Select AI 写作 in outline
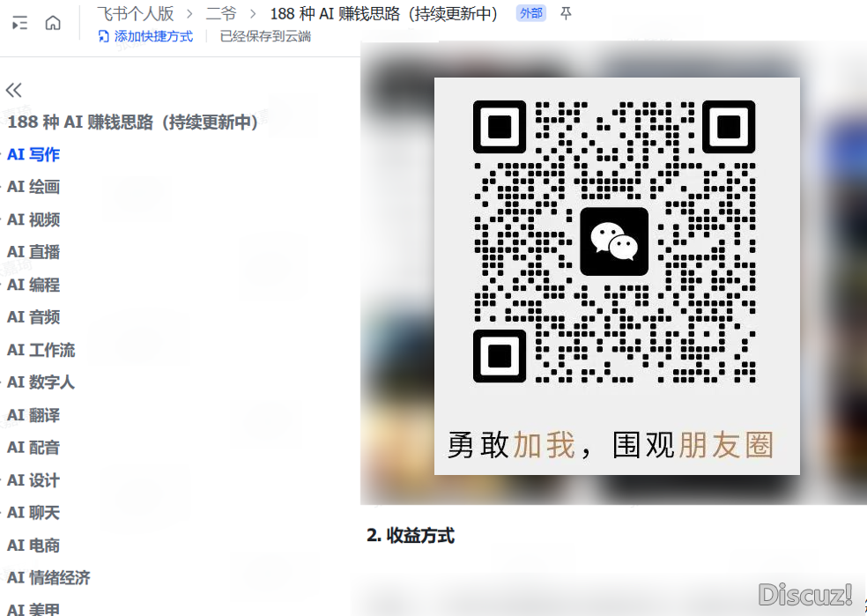The image size is (867, 616). [33, 155]
